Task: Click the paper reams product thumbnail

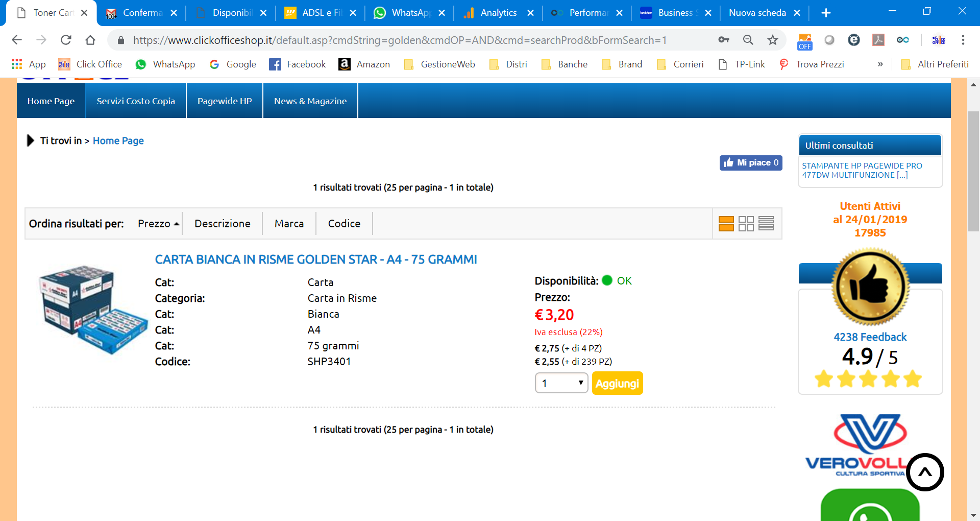Action: (x=92, y=309)
